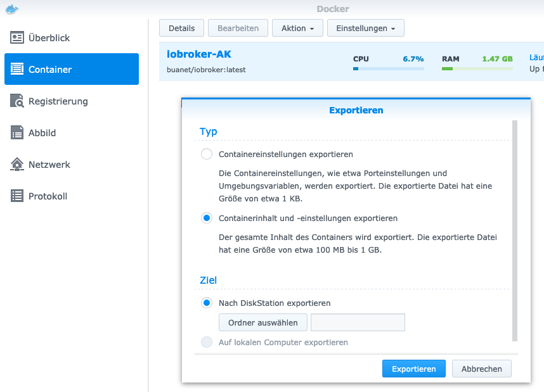Choose Nach DiskStation exportieren option

point(207,303)
